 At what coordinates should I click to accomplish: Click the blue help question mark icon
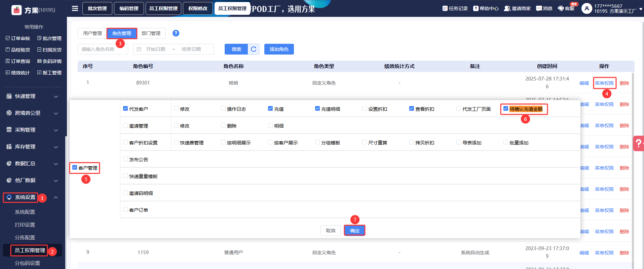pyautogui.click(x=176, y=33)
